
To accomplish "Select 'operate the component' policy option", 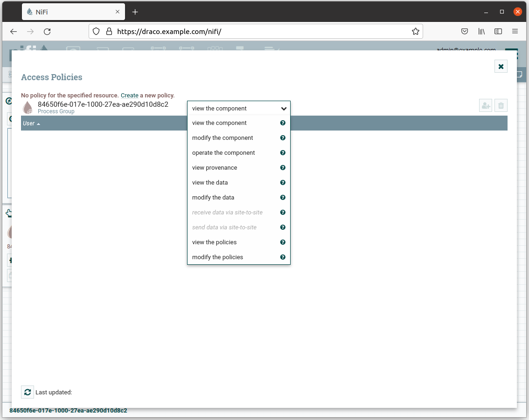I will click(238, 153).
